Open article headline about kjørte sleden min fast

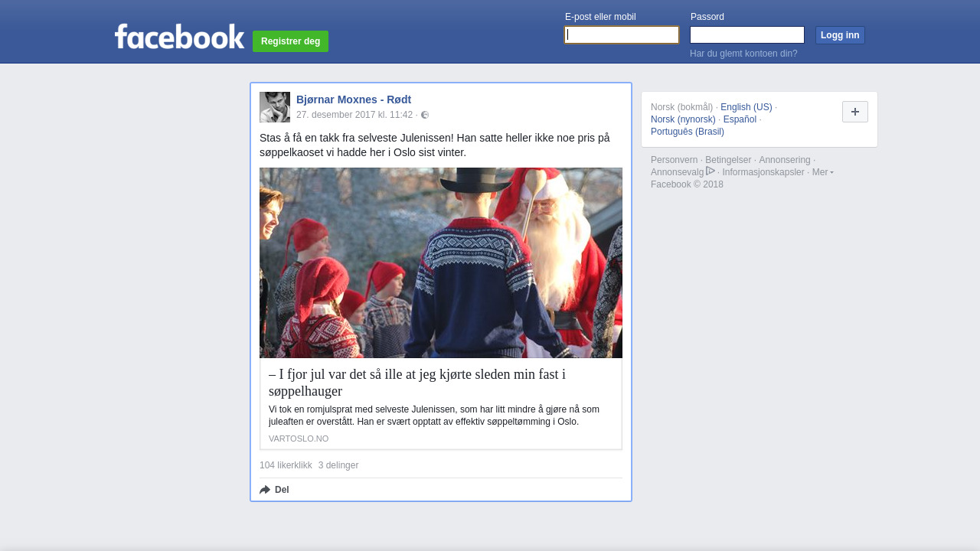[x=417, y=383]
